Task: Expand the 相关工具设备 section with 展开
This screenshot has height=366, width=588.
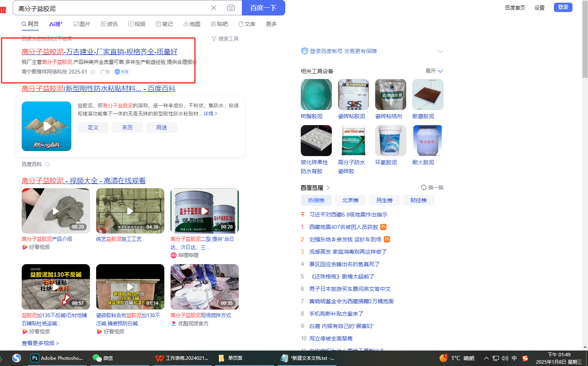Action: pyautogui.click(x=434, y=71)
